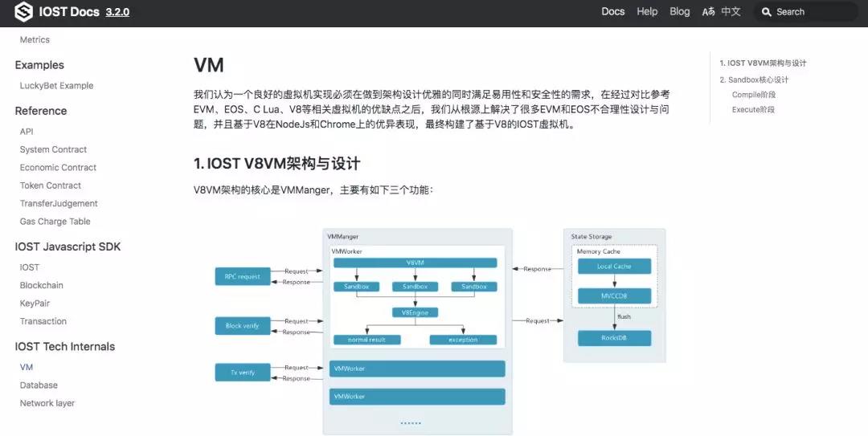This screenshot has height=436, width=868.
Task: Click the Memory Cache label
Action: (x=599, y=251)
